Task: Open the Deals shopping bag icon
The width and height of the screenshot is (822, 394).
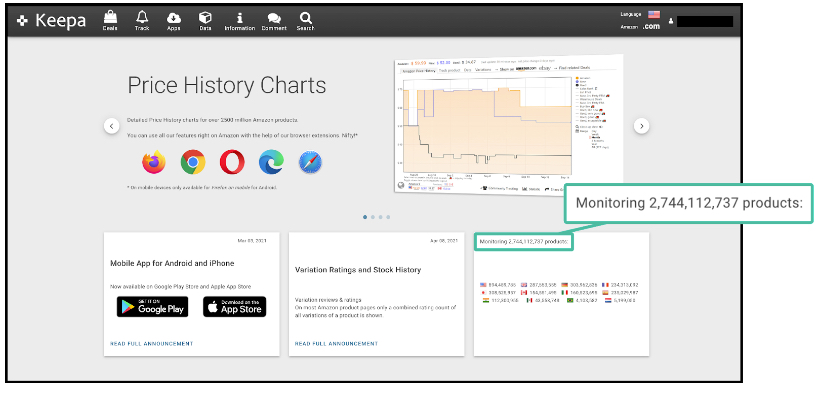Action: coord(110,17)
